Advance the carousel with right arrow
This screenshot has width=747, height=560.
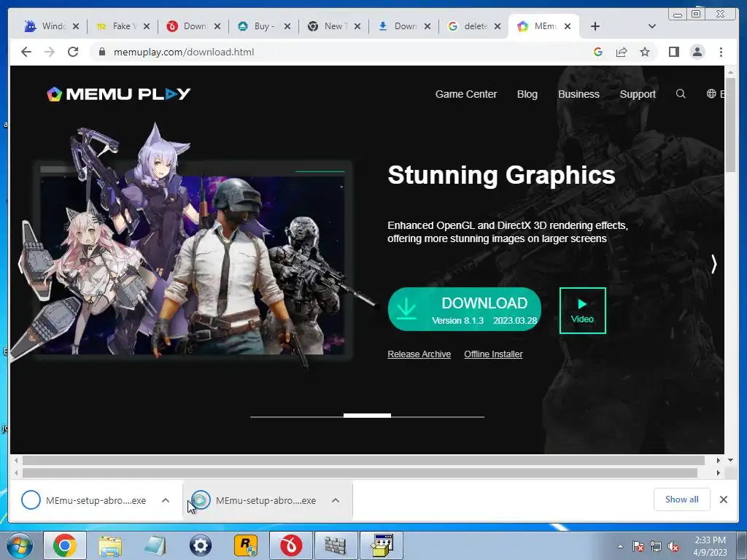click(x=713, y=264)
